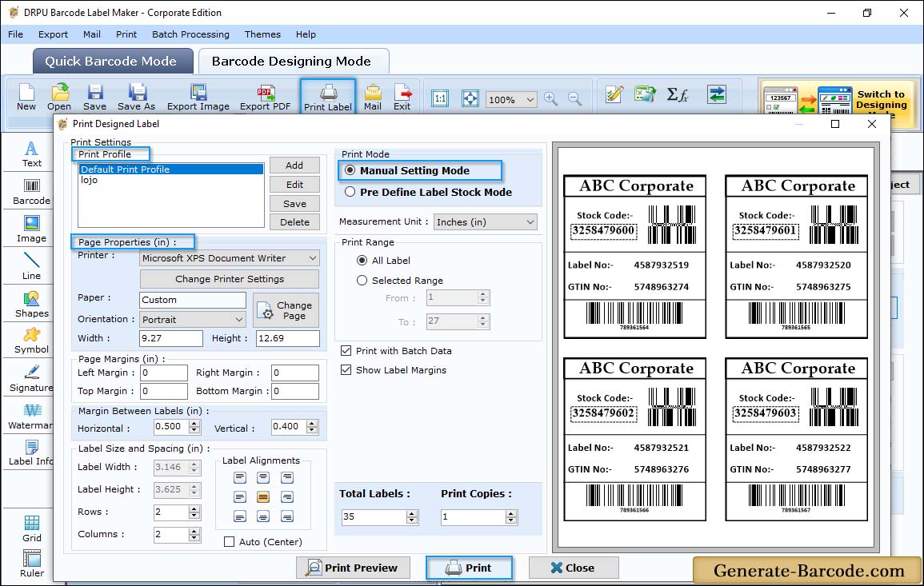Click Change Printer Settings button

[x=230, y=279]
